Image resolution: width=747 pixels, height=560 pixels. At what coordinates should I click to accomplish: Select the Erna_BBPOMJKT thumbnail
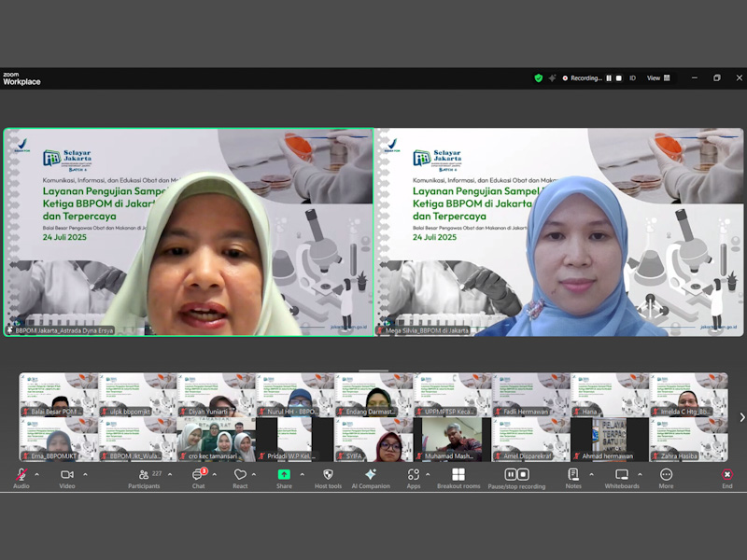coord(58,440)
